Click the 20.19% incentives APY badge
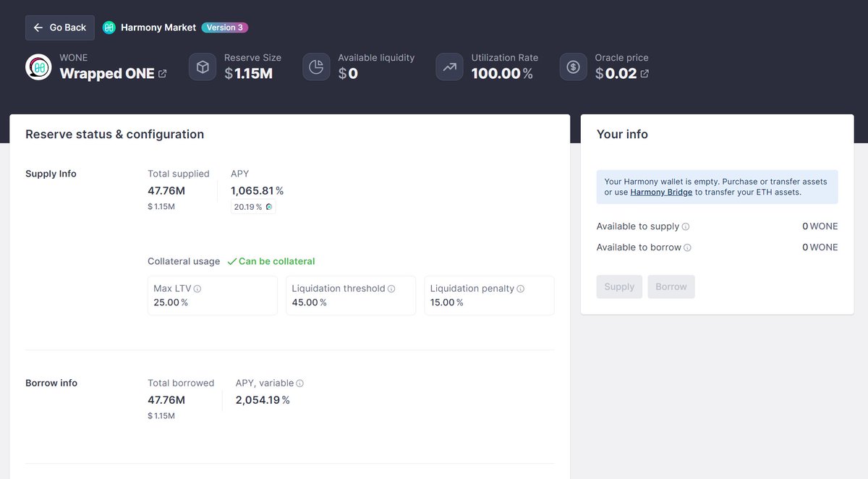Viewport: 868px width, 479px height. [x=253, y=207]
